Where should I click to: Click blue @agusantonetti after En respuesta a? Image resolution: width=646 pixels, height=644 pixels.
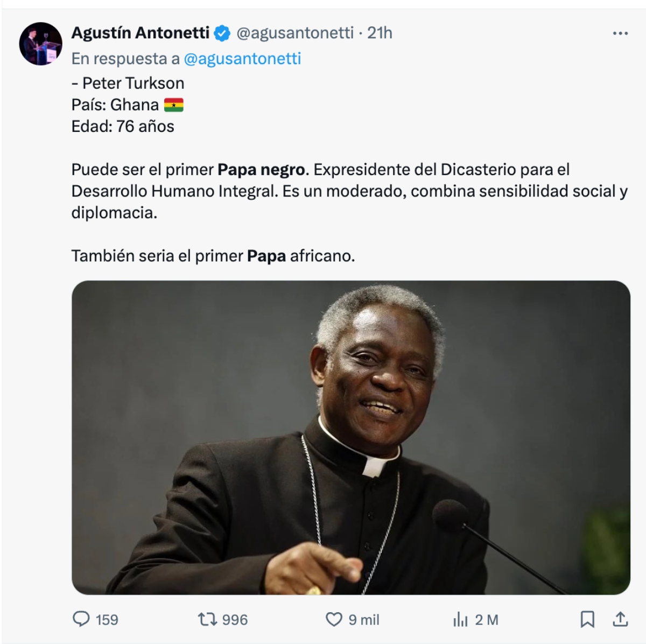point(242,58)
